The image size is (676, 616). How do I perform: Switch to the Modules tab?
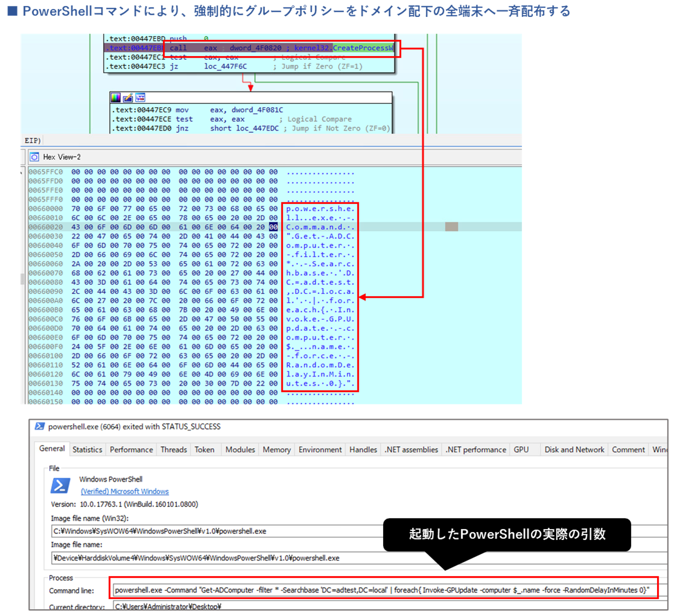pyautogui.click(x=240, y=449)
